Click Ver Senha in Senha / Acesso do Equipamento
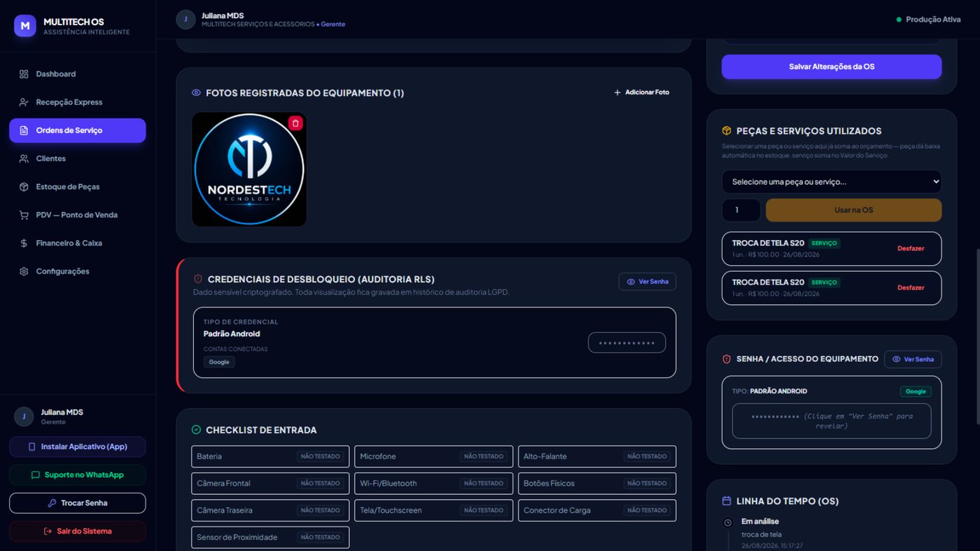Screen dimensions: 980x551 click(913, 359)
